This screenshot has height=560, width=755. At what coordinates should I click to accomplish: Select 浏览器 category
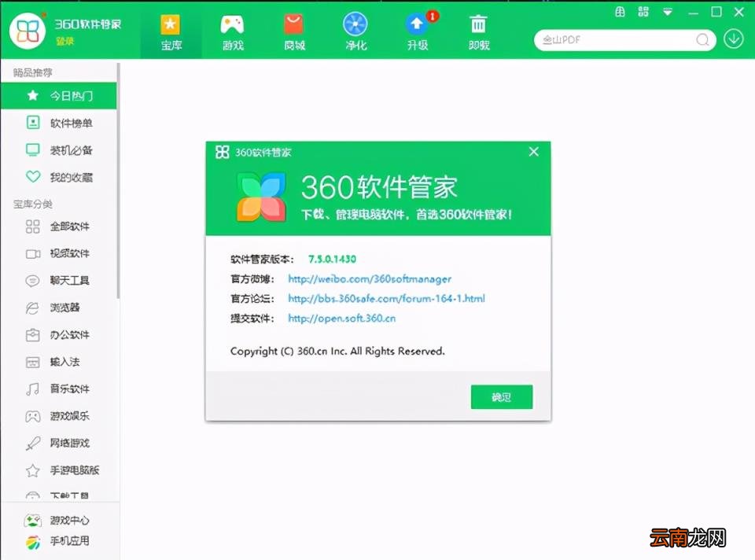click(58, 308)
